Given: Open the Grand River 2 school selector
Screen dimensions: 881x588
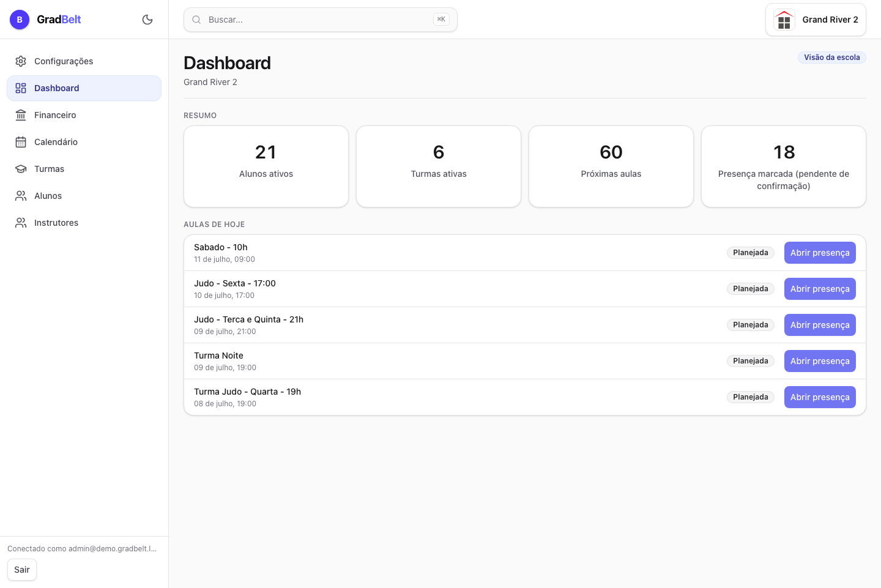Looking at the screenshot, I should pos(816,20).
